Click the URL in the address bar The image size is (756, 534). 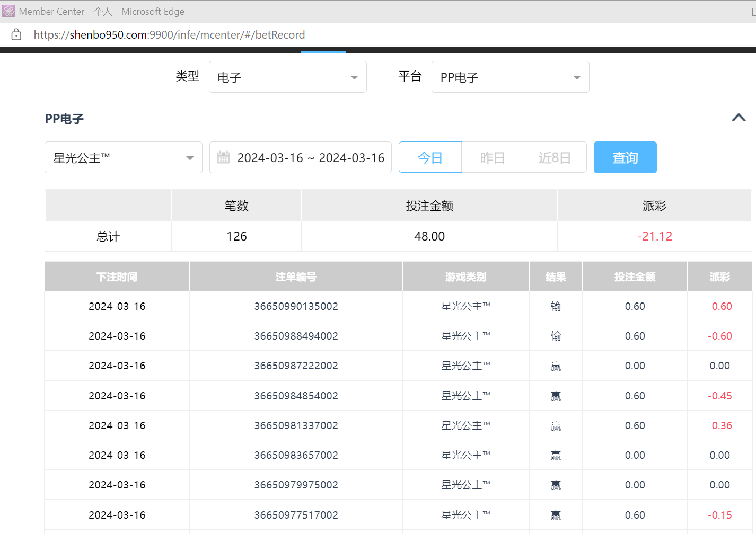pyautogui.click(x=169, y=35)
